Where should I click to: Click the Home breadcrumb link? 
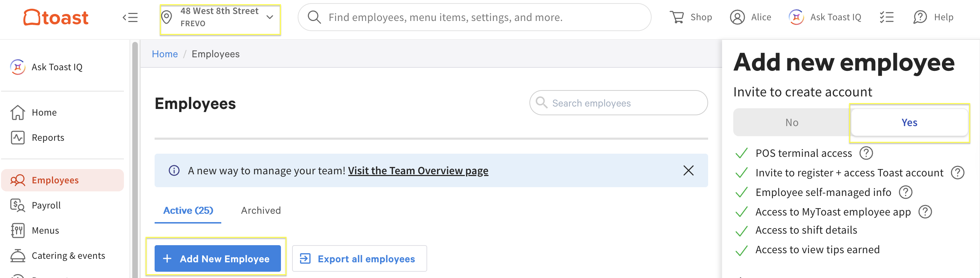(x=165, y=54)
